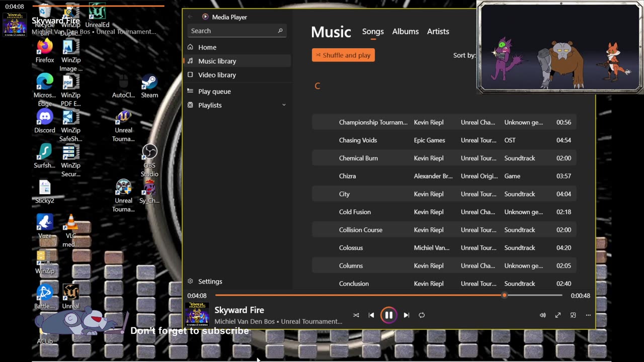Pause the current song

pos(389,315)
